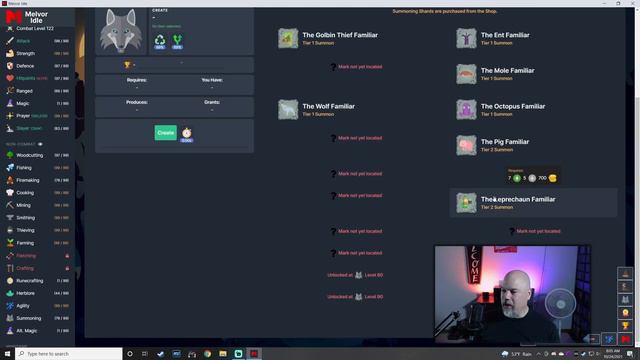Click the red Melvor icon in bottom-right minibar
The image size is (640, 360).
tap(625, 339)
